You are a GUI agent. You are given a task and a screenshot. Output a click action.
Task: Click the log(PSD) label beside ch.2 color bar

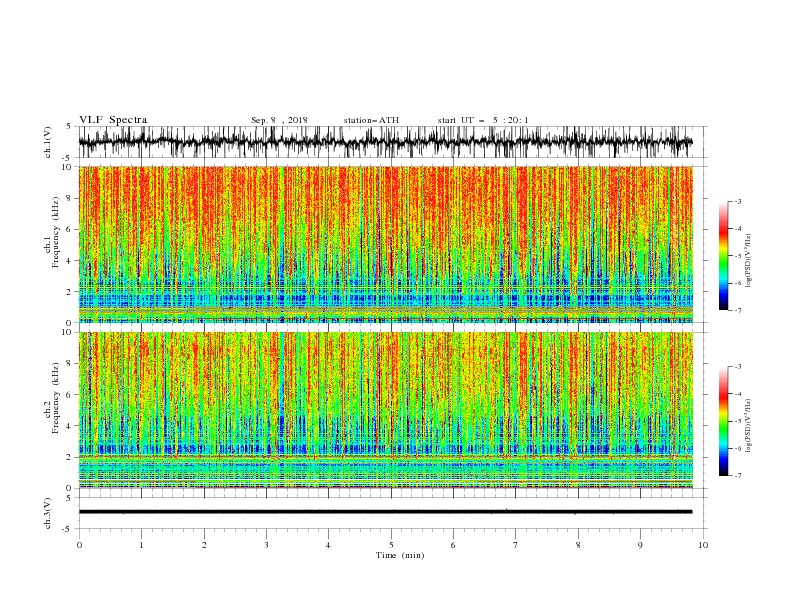pos(748,425)
